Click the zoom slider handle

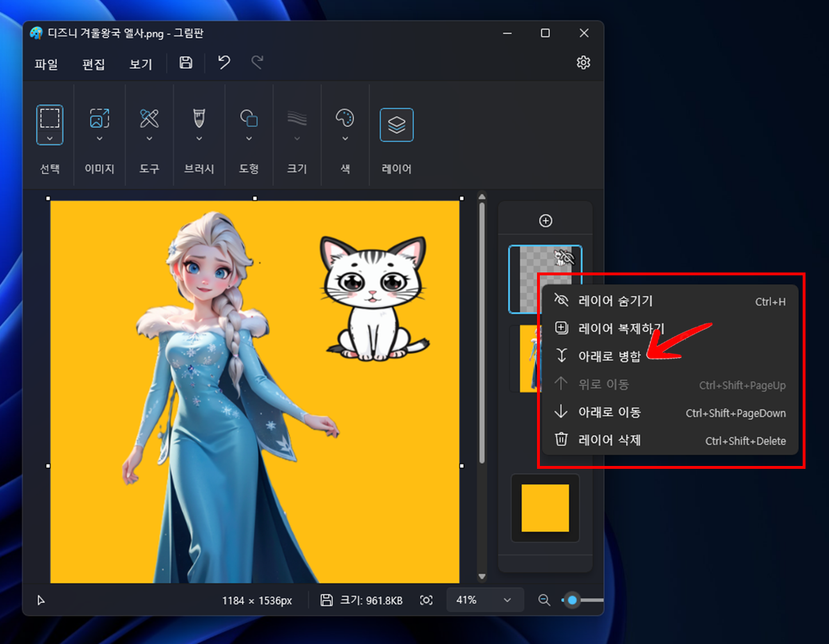pos(572,600)
